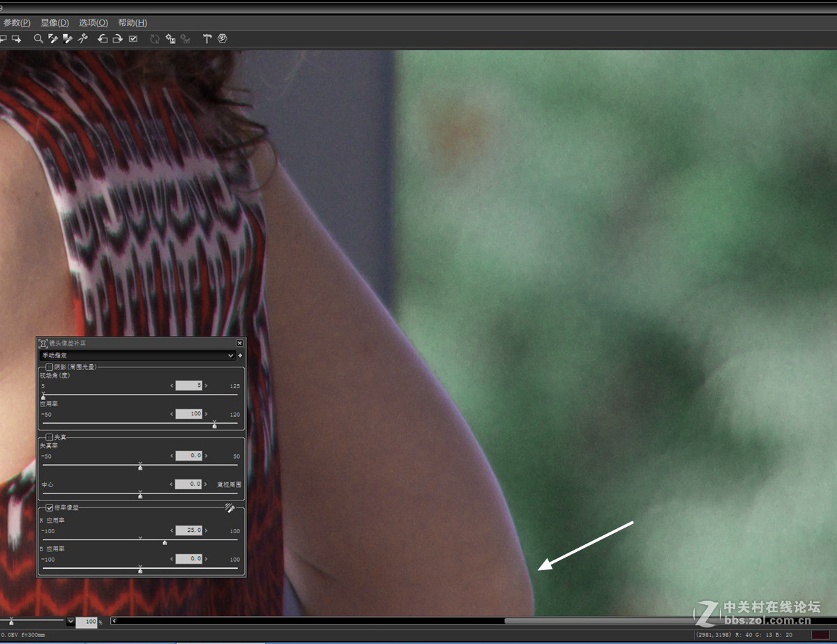The image size is (837, 644).
Task: Click the gears with save disk icon
Action: (170, 39)
